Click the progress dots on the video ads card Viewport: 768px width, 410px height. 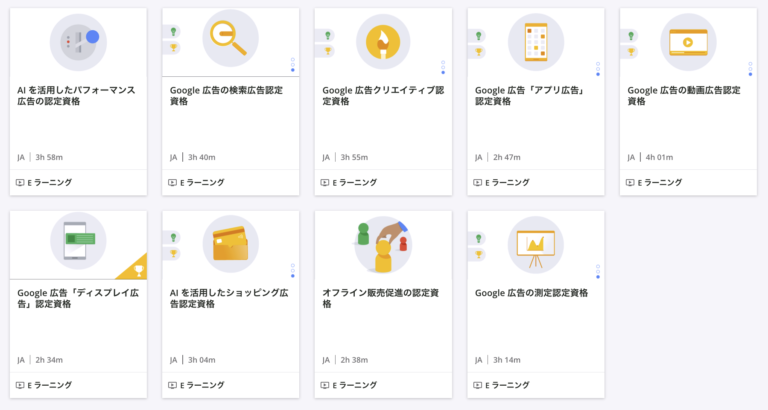tap(750, 67)
